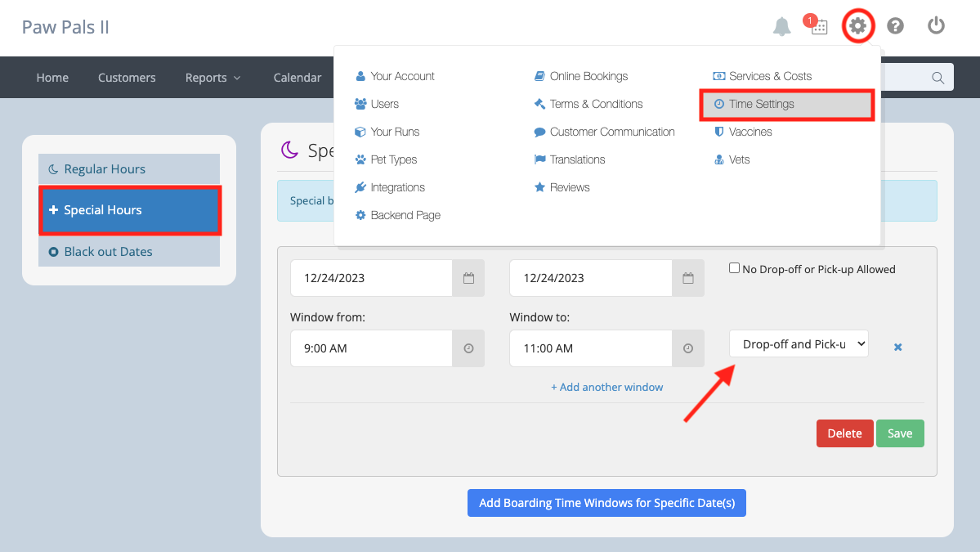
Task: Open the notifications bell icon
Action: click(781, 26)
